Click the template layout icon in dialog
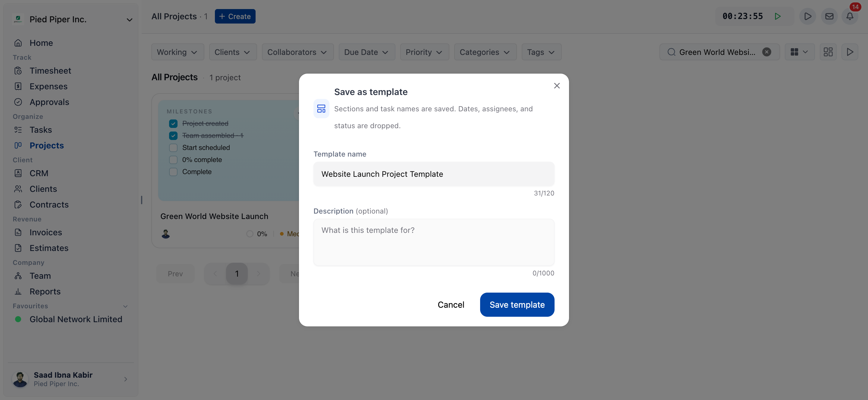The image size is (868, 400). coord(321,109)
